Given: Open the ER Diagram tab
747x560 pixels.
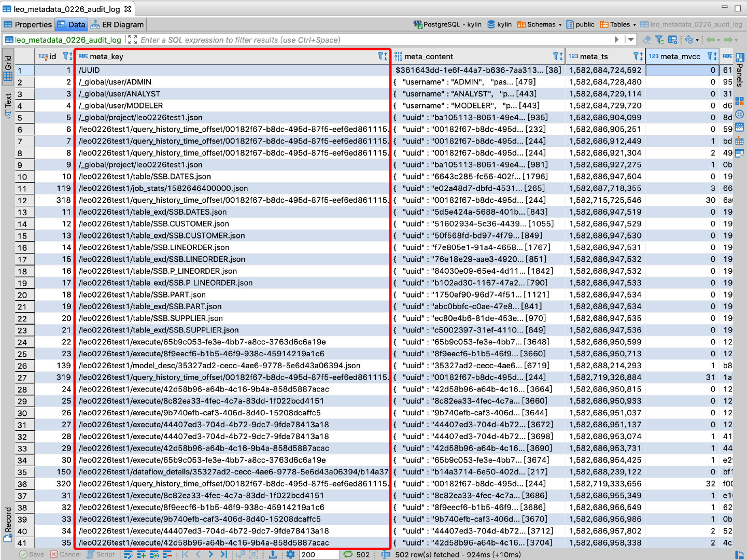Looking at the screenshot, I should tap(117, 24).
